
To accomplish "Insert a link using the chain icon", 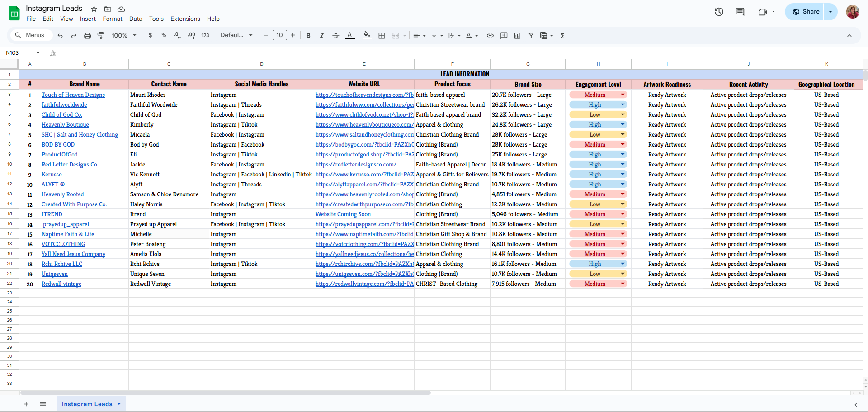I will (x=490, y=35).
